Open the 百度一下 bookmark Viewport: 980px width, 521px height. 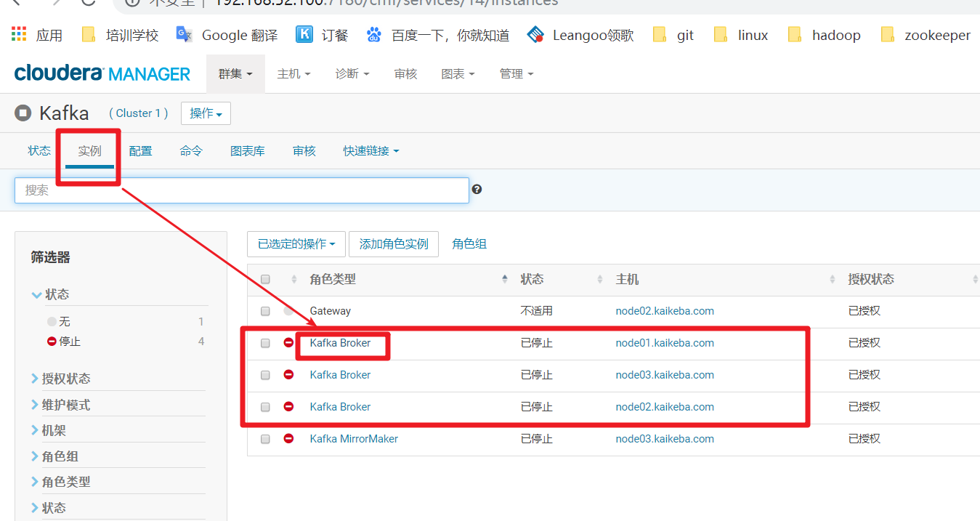tap(438, 35)
